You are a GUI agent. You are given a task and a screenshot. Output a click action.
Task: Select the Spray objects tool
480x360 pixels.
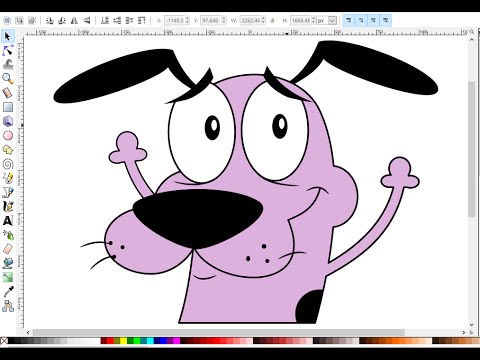[8, 235]
